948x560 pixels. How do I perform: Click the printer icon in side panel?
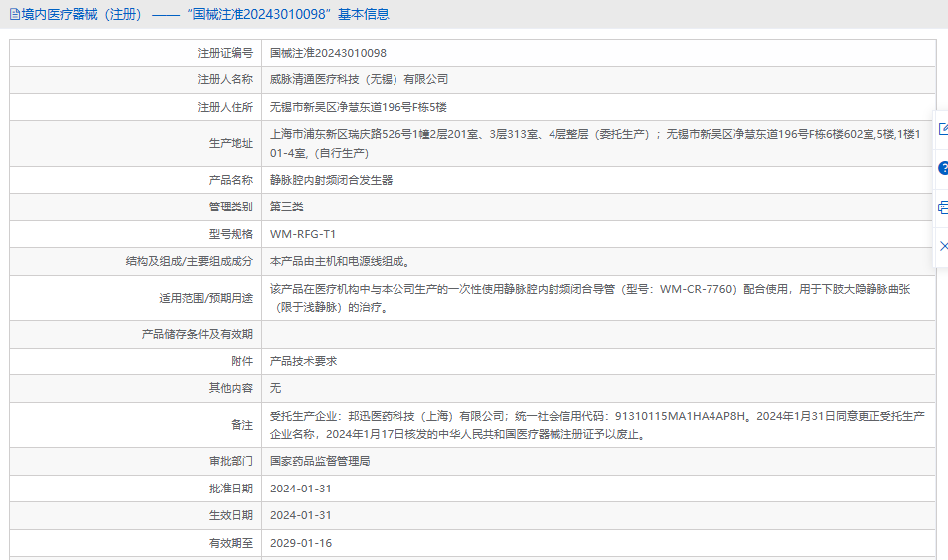(x=943, y=208)
